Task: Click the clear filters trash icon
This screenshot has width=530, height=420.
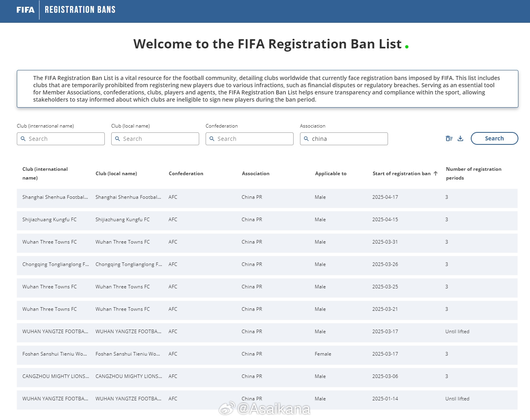Action: [x=449, y=138]
